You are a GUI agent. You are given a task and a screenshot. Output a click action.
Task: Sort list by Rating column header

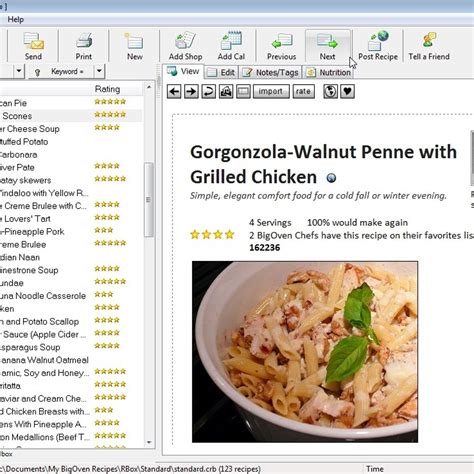[x=107, y=89]
